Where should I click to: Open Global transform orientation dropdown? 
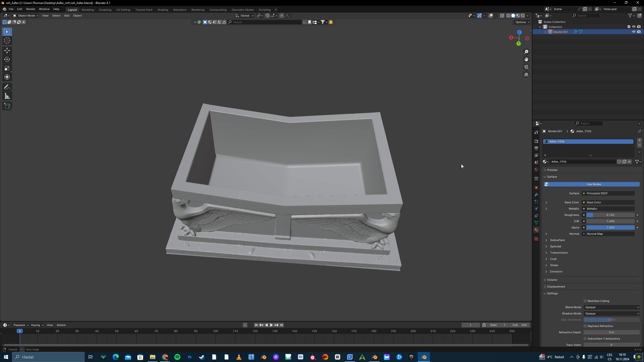[x=245, y=16]
